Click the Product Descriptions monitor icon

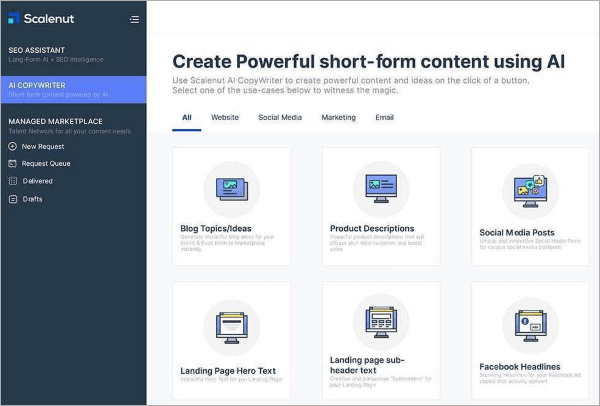[x=381, y=189]
